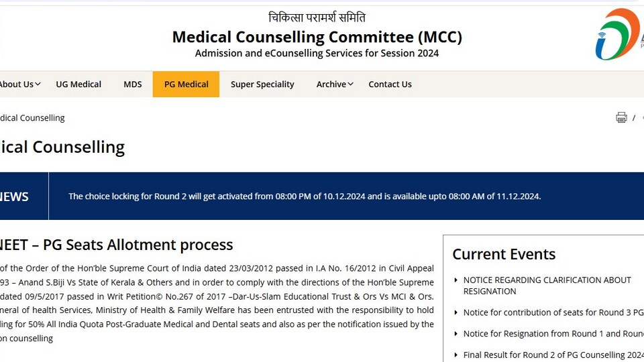This screenshot has height=362, width=644.
Task: Click the Medical Counselling breadcrumb link
Action: pos(32,118)
